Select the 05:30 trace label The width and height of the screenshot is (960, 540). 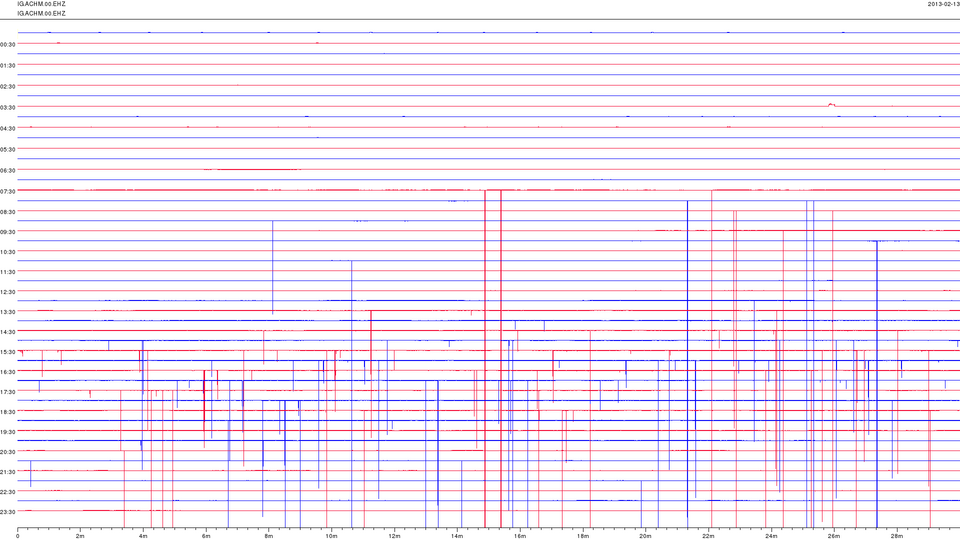tap(7, 149)
